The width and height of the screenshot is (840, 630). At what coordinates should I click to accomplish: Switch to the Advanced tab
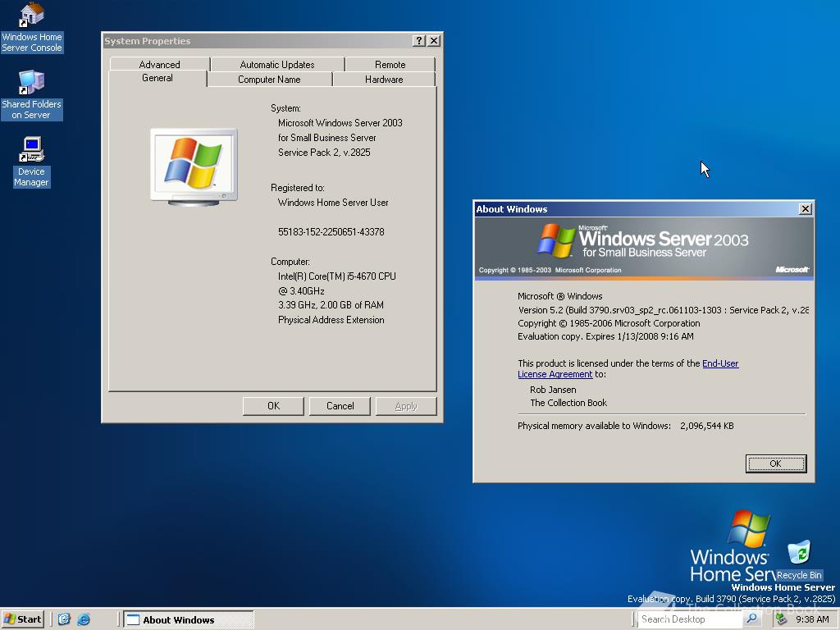click(160, 64)
